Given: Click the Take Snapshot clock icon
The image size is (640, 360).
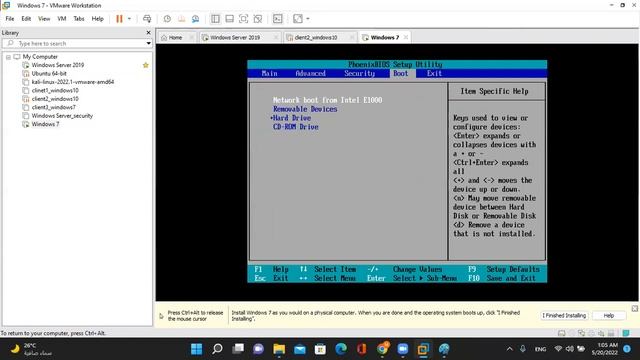Looking at the screenshot, I should click(x=167, y=19).
